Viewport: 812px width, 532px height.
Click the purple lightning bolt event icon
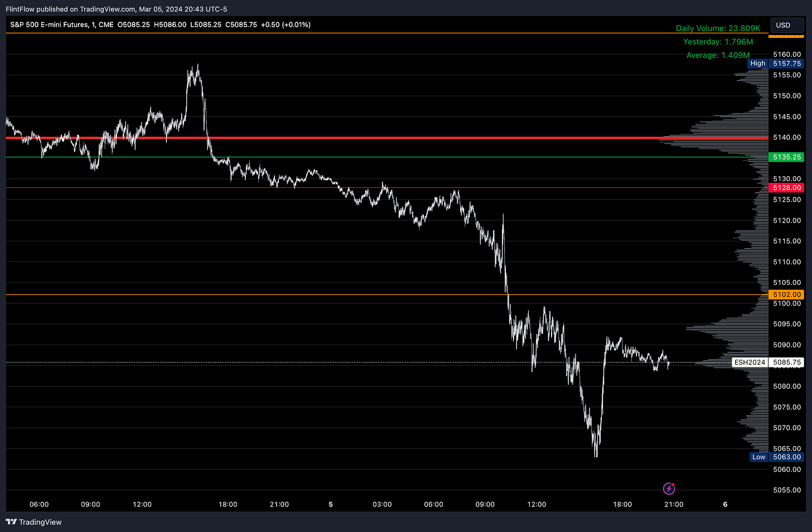tap(669, 489)
